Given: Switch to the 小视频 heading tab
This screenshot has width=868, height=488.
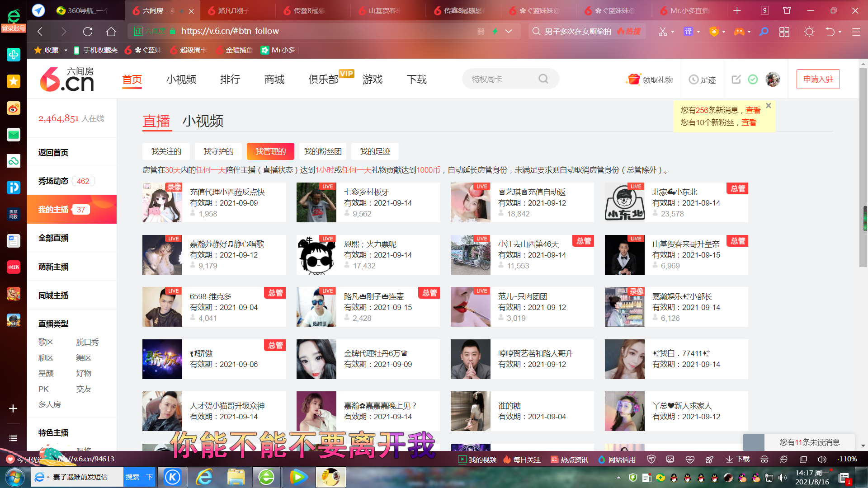Looking at the screenshot, I should (x=203, y=121).
